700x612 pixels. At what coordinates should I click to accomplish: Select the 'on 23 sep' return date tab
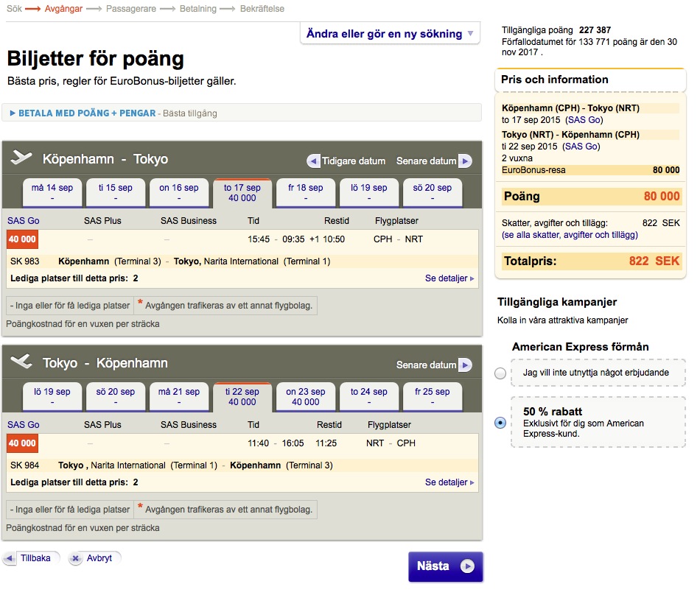pos(305,395)
